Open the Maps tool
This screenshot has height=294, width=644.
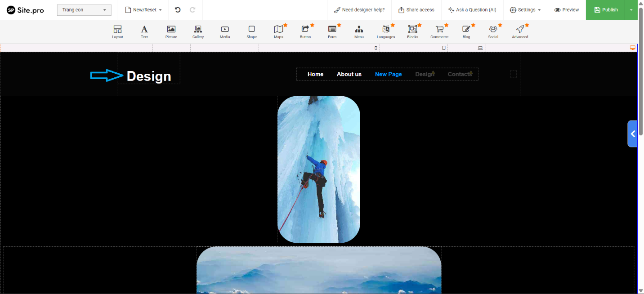(278, 30)
